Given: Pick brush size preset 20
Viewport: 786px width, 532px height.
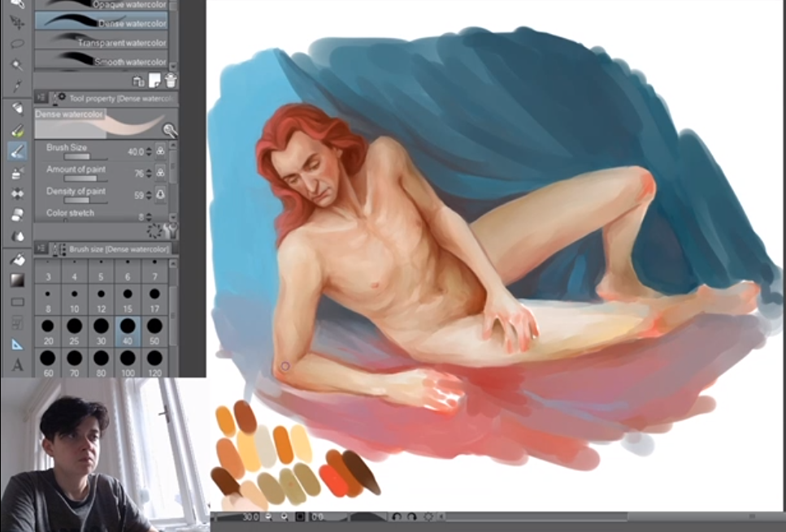Looking at the screenshot, I should (48, 331).
